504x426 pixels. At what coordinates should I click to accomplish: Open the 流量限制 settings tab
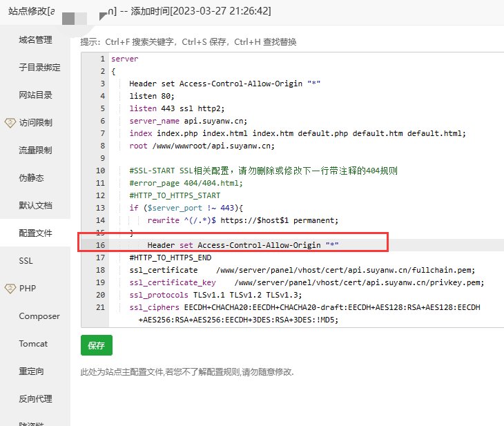pyautogui.click(x=35, y=151)
